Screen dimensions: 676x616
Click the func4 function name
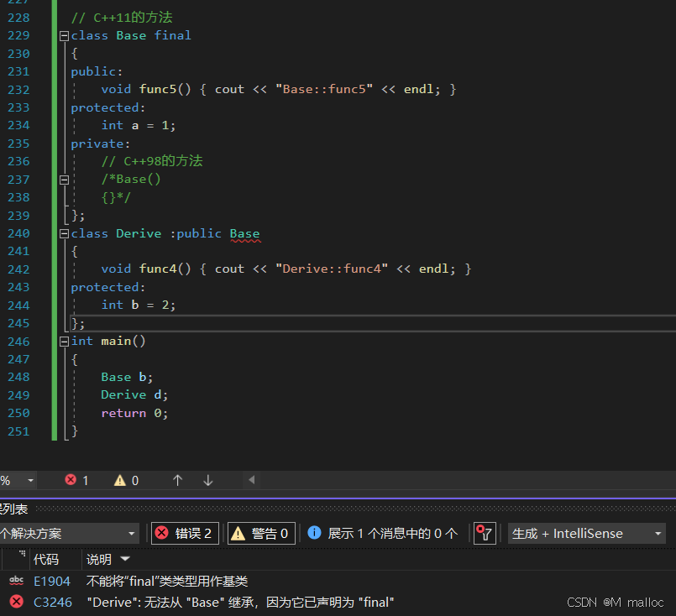tap(158, 269)
